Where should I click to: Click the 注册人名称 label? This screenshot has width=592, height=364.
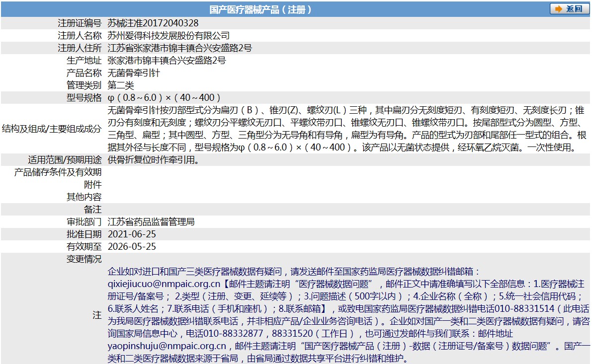coord(80,35)
